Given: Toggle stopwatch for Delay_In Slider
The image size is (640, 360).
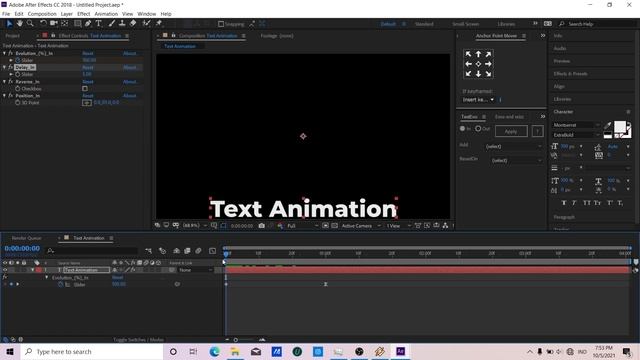Looking at the screenshot, I should pos(18,74).
